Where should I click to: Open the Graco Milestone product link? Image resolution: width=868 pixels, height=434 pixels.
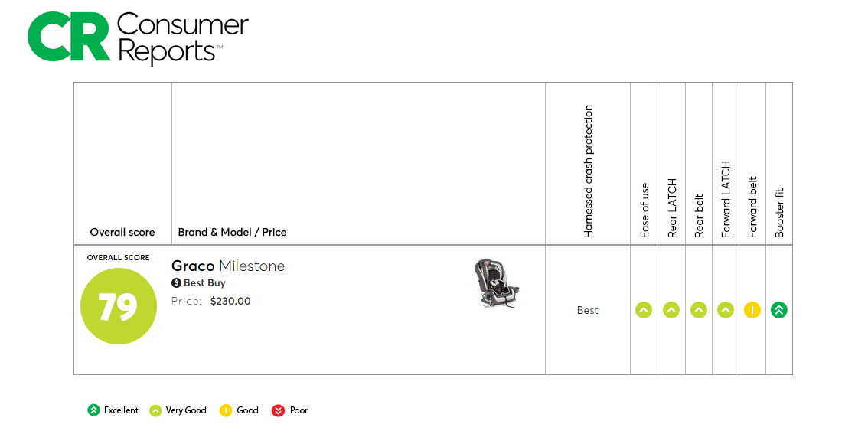[x=228, y=266]
